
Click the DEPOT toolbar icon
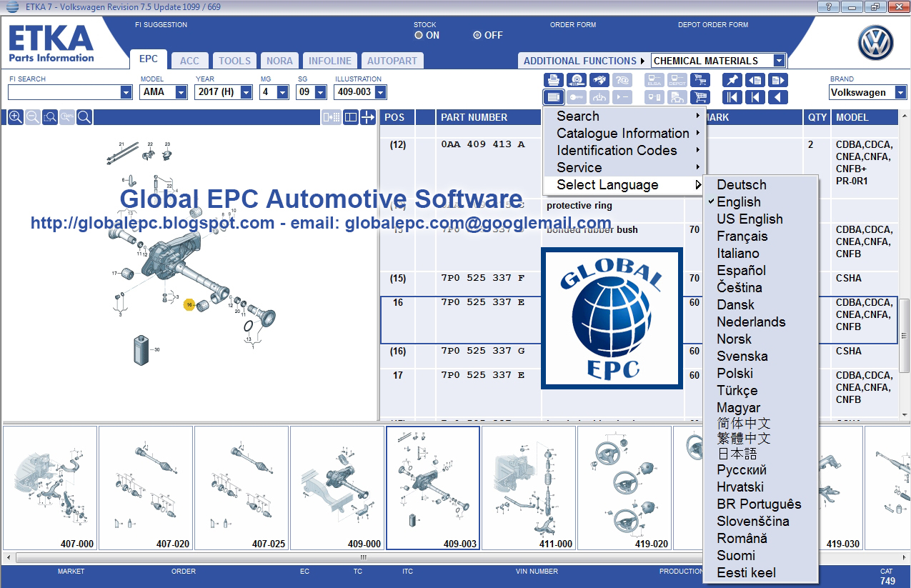(677, 80)
